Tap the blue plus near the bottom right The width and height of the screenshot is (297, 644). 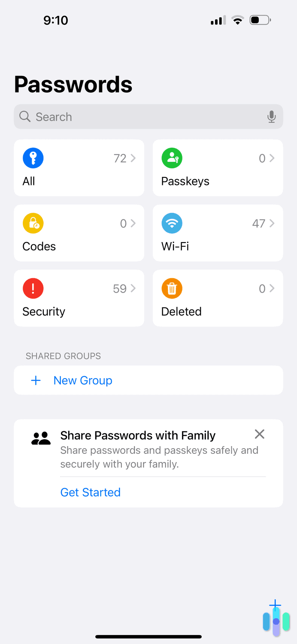pos(275,605)
